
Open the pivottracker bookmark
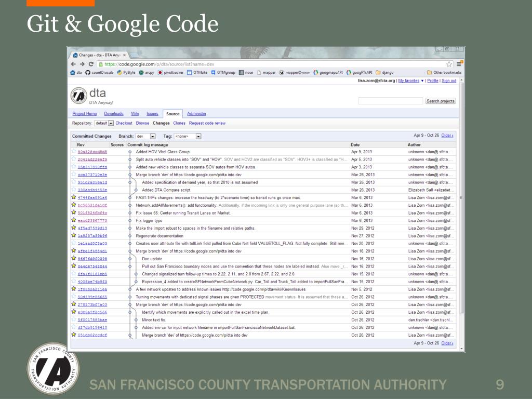pyautogui.click(x=170, y=72)
